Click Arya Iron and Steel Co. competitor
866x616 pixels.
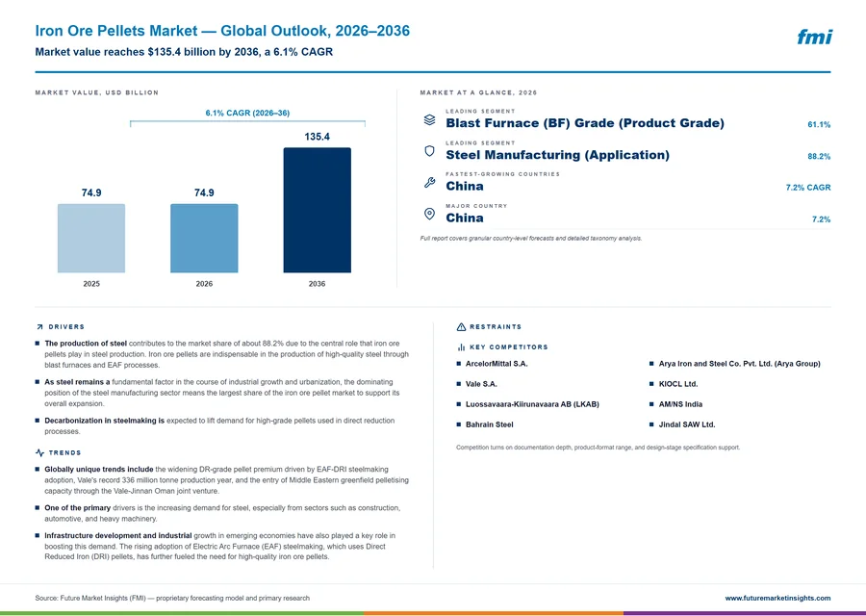740,364
